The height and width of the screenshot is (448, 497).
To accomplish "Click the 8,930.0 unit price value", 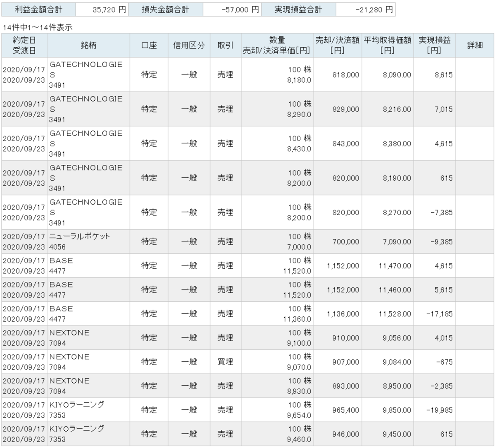I will 299,392.
